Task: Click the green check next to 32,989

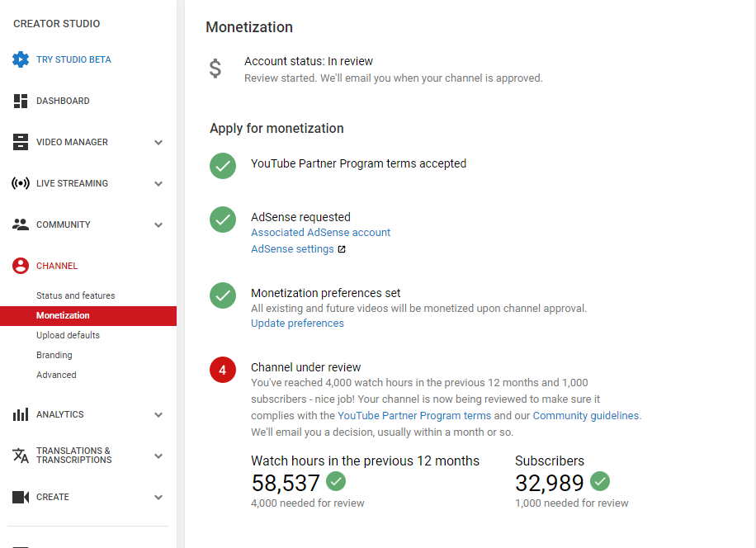Action: [600, 481]
